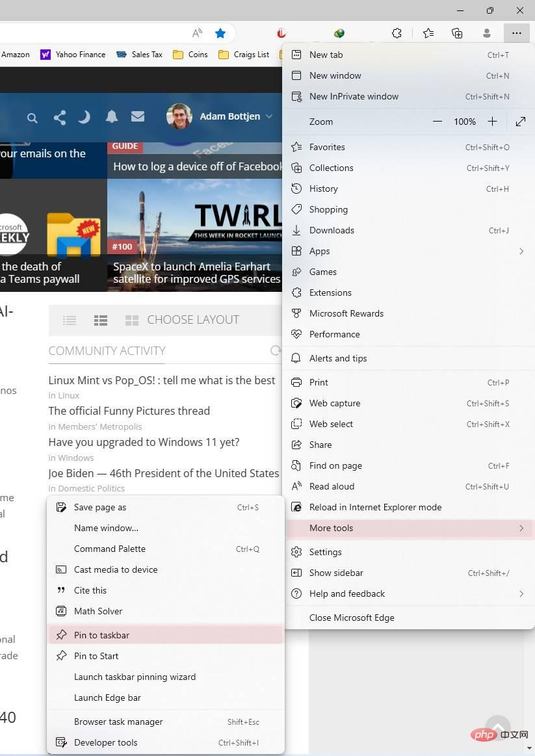Click the Favorites star in address bar
Image resolution: width=535 pixels, height=756 pixels.
tap(220, 33)
